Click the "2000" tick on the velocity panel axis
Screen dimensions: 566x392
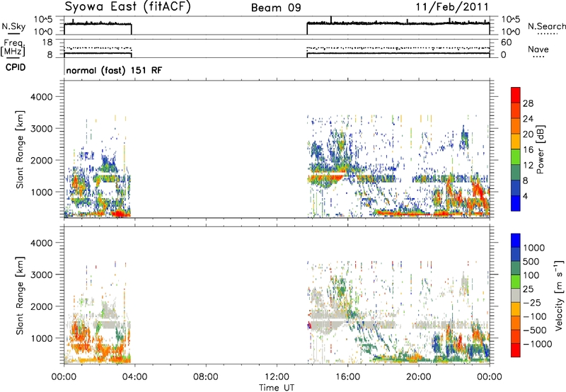42,306
